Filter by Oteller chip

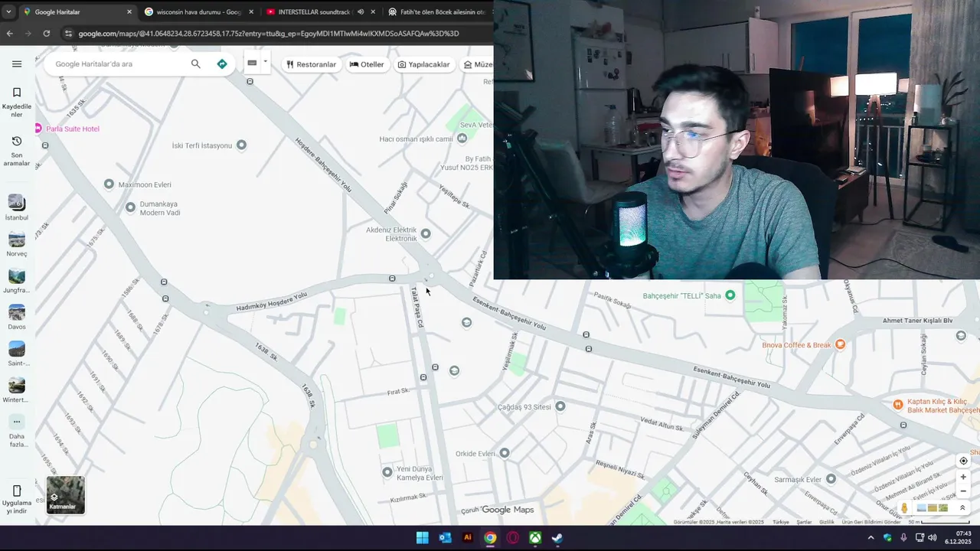tap(367, 64)
